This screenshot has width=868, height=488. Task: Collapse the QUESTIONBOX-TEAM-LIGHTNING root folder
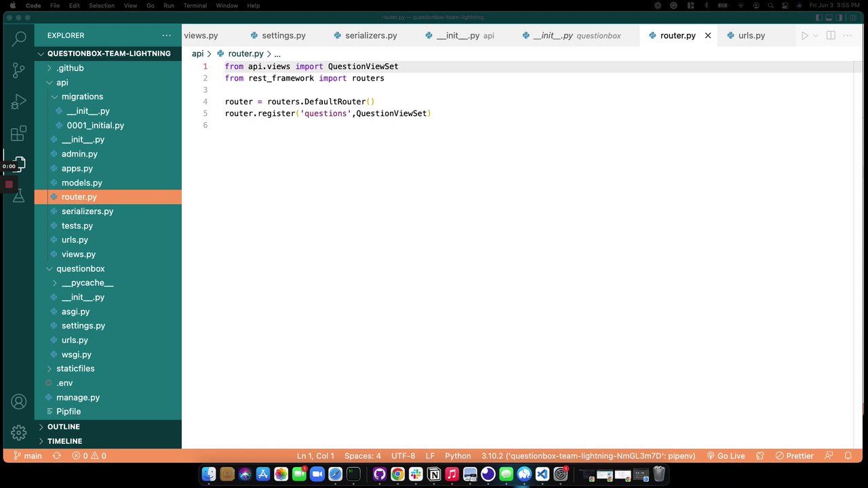coord(108,54)
